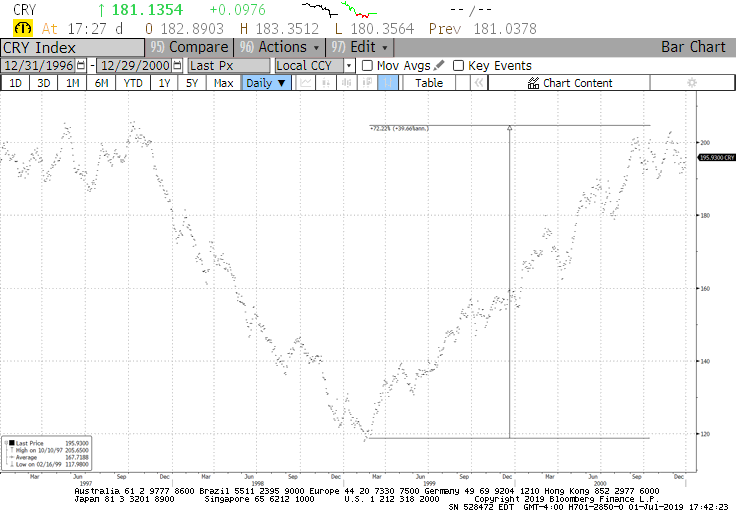The height and width of the screenshot is (530, 736).
Task: Switch to Table view
Action: 429,83
